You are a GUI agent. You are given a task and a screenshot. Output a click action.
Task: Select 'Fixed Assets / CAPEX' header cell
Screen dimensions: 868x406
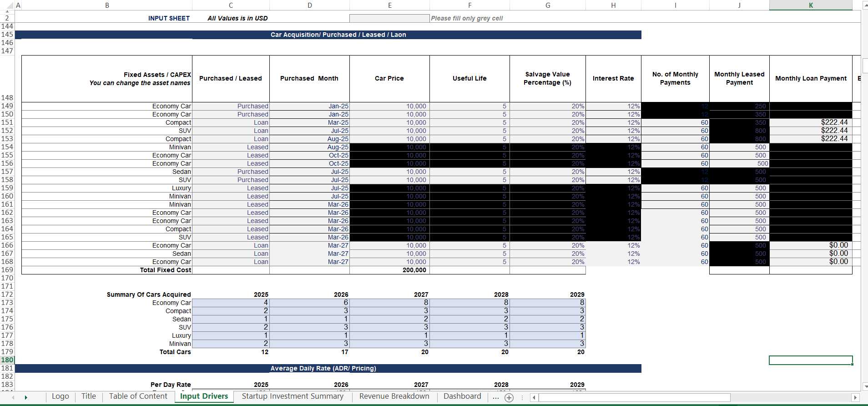pos(107,79)
